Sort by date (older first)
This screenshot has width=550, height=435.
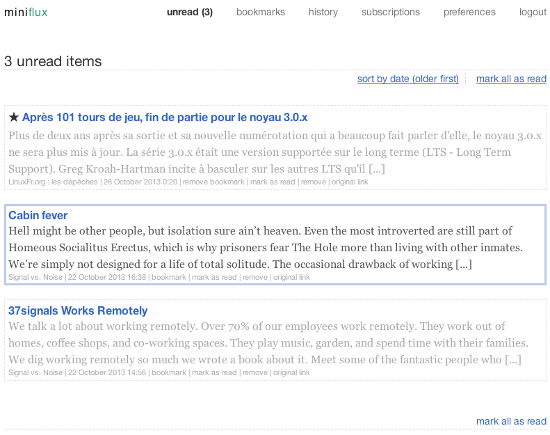tap(408, 79)
